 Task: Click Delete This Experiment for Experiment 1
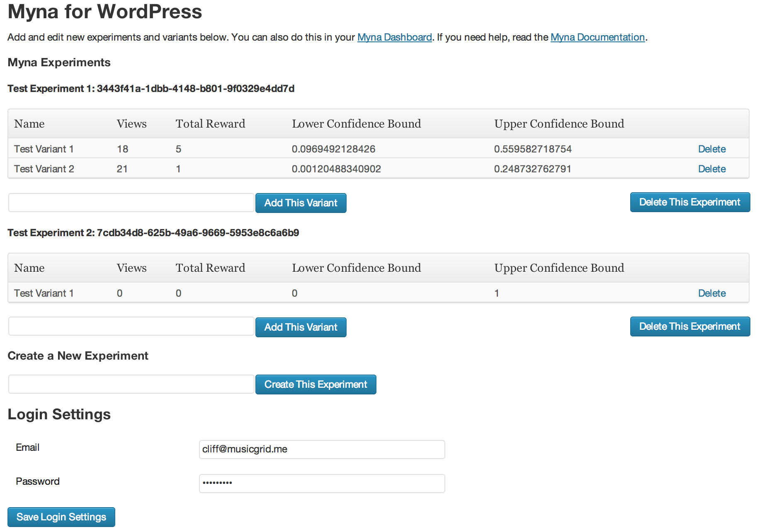point(690,202)
